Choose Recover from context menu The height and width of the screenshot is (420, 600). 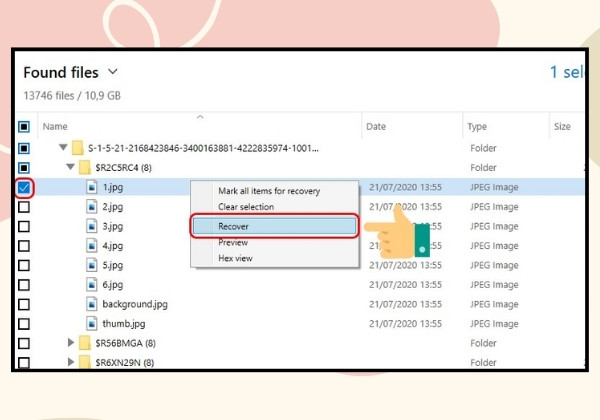[x=275, y=226]
